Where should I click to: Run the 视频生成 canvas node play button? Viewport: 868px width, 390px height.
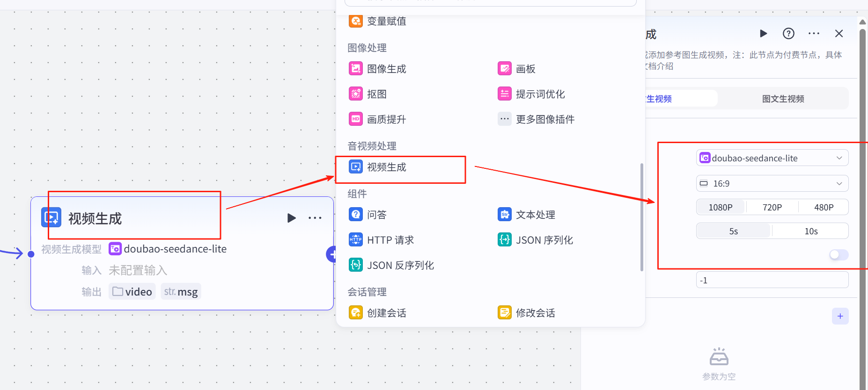click(x=291, y=218)
